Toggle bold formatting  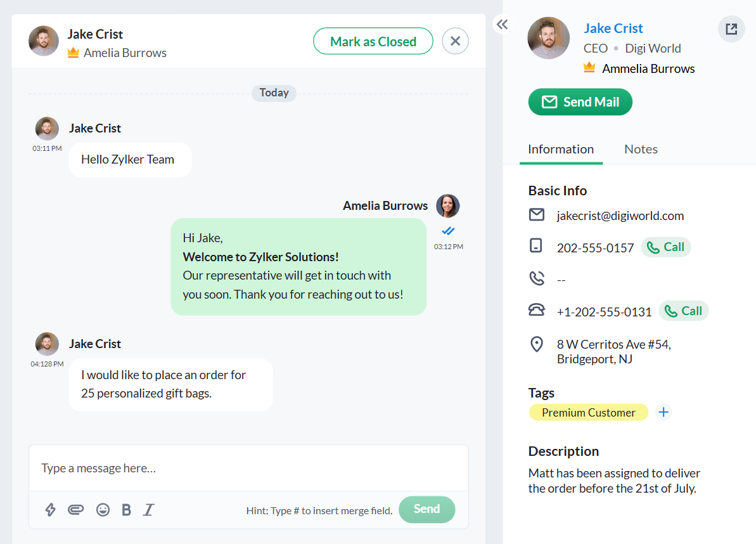pyautogui.click(x=126, y=510)
